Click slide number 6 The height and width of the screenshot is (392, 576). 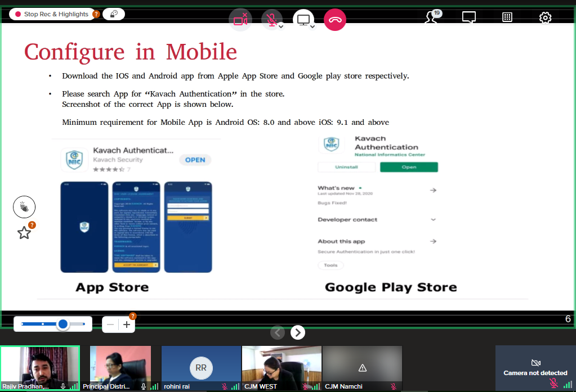coord(568,318)
